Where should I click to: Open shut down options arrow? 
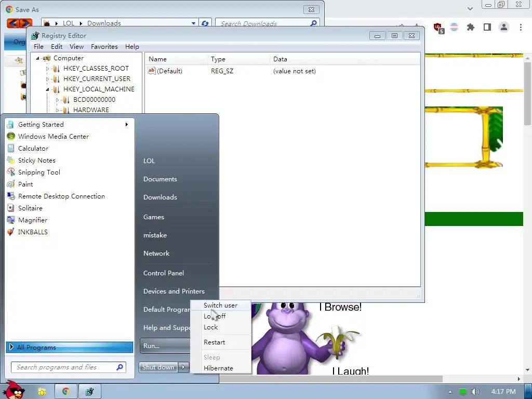tap(183, 367)
